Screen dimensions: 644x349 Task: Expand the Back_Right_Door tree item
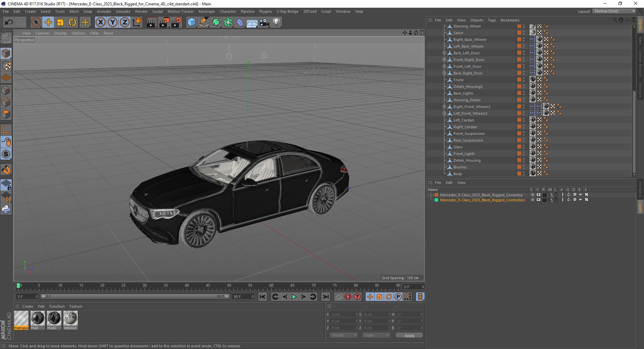(x=444, y=73)
